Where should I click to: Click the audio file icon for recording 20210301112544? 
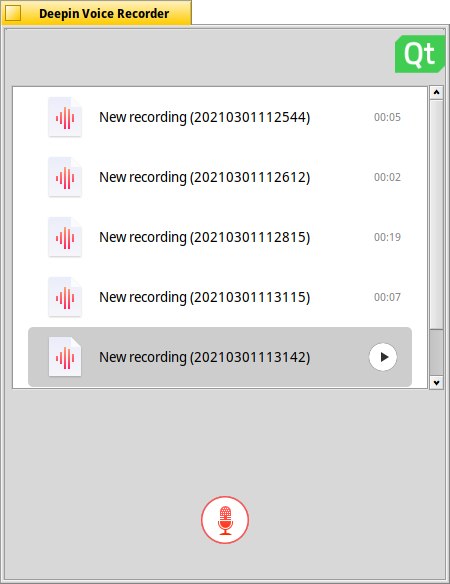[x=65, y=117]
